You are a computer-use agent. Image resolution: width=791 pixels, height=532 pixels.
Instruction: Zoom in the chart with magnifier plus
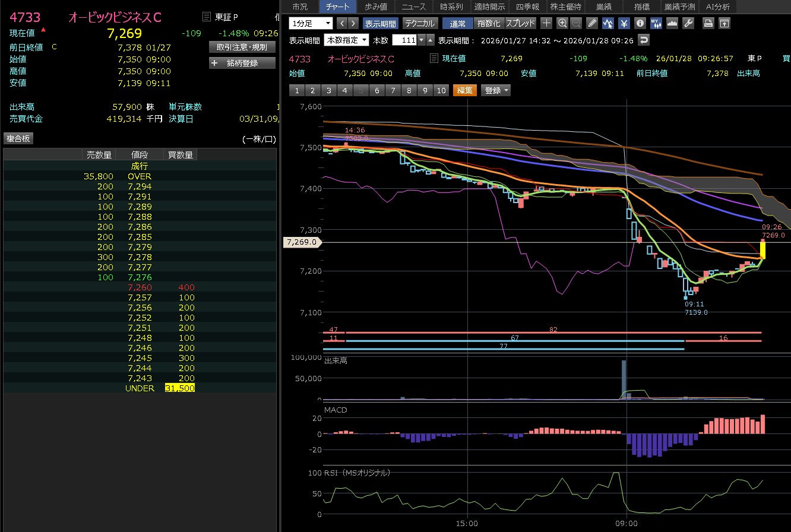(562, 23)
